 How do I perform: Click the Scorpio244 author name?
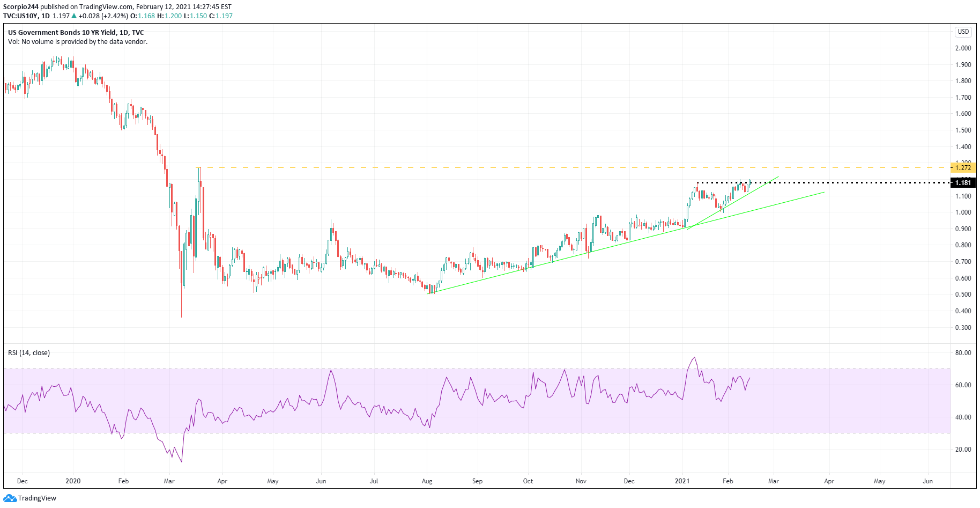(21, 7)
